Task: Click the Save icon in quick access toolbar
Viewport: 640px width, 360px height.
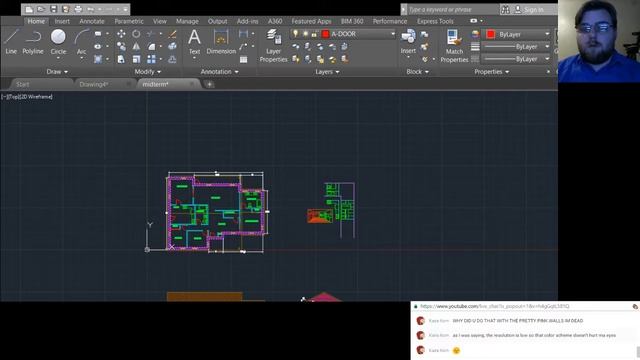Action: 53,9
